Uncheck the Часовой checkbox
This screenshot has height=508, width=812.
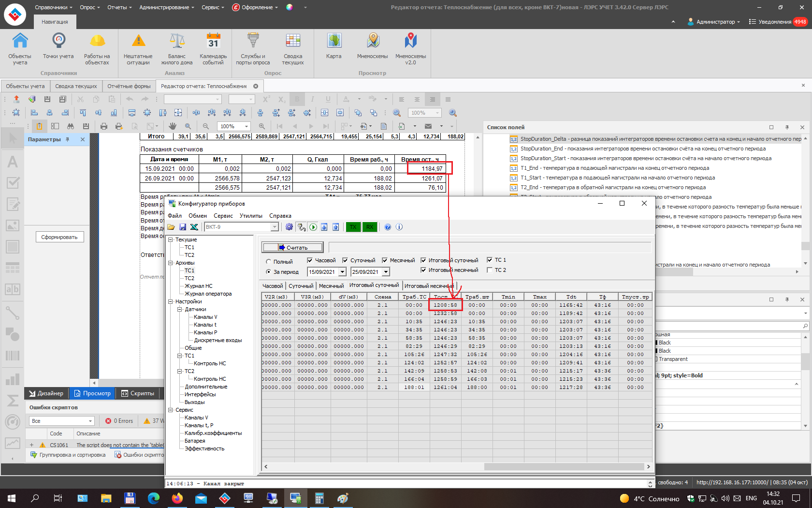(310, 260)
